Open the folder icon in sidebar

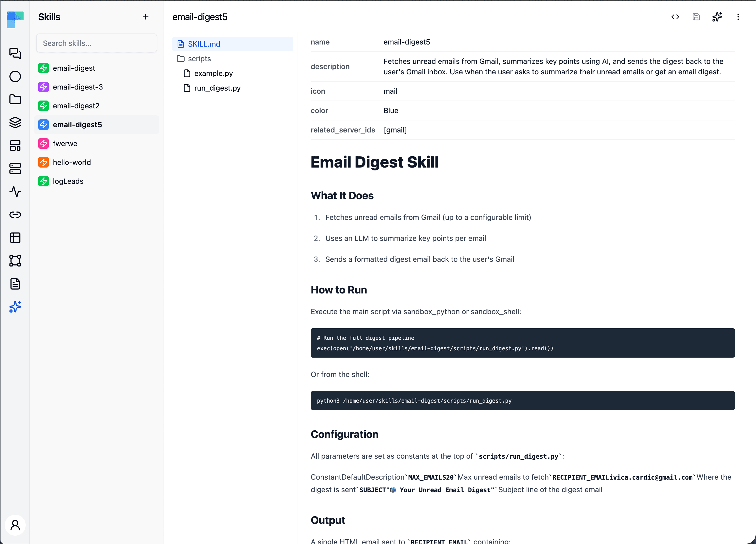15,99
